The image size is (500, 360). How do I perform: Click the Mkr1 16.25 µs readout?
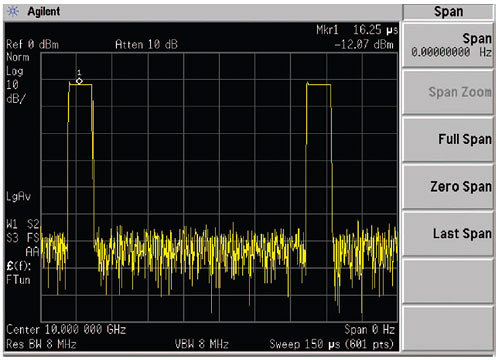357,30
